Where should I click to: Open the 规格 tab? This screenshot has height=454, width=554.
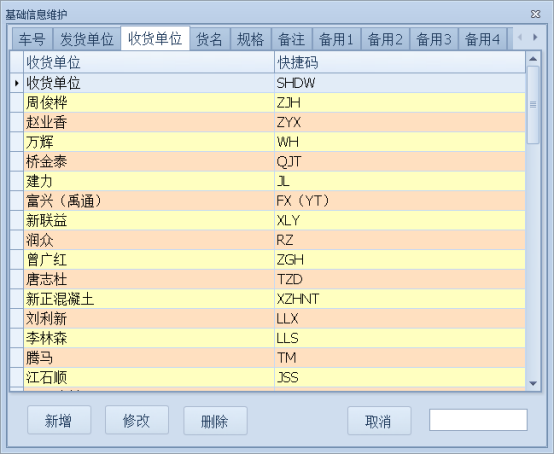pos(251,39)
